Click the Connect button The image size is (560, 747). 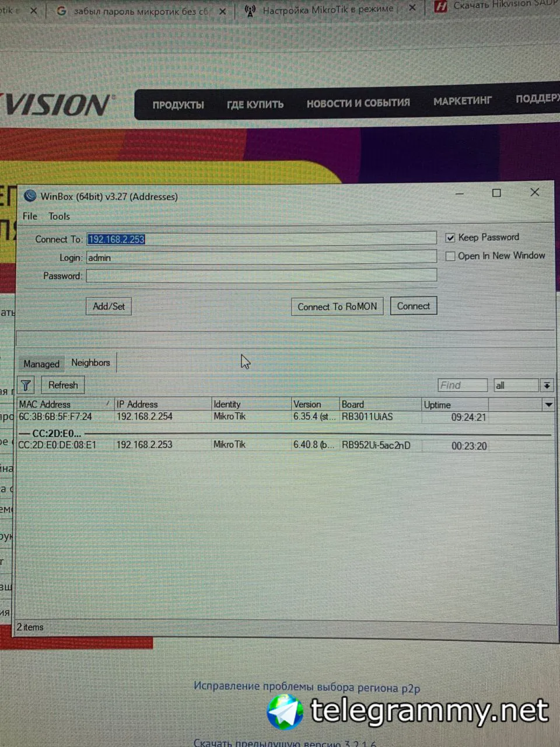413,306
